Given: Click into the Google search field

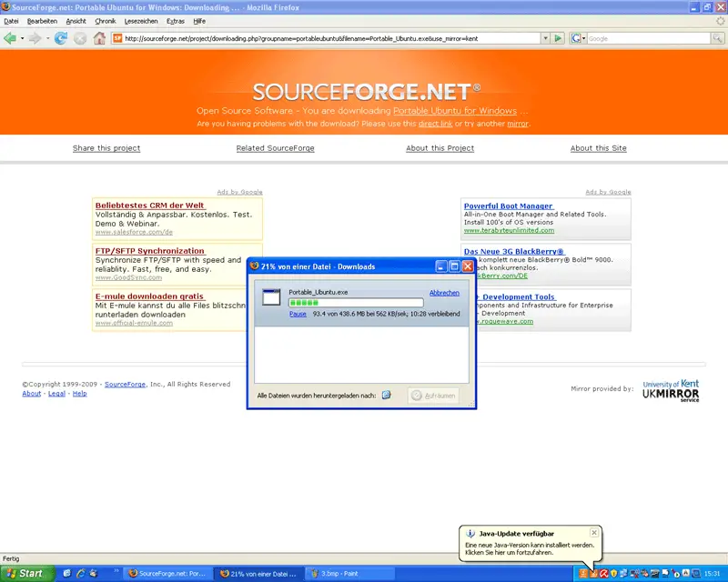Looking at the screenshot, I should coord(649,38).
